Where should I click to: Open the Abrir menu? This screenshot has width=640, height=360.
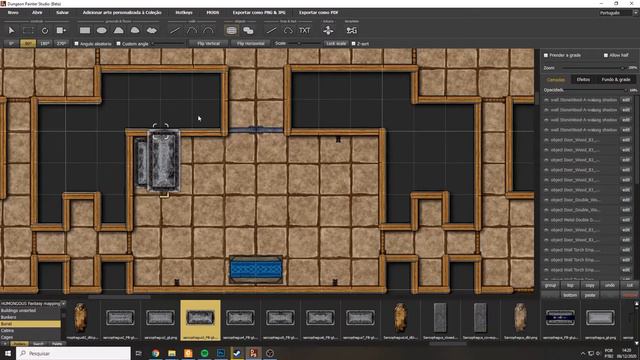point(37,13)
